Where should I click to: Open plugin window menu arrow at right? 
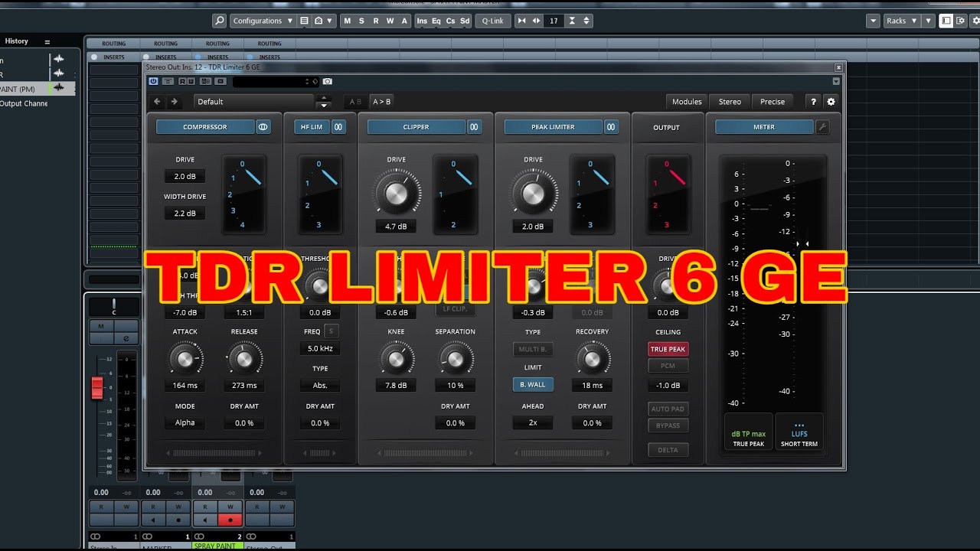tap(836, 81)
